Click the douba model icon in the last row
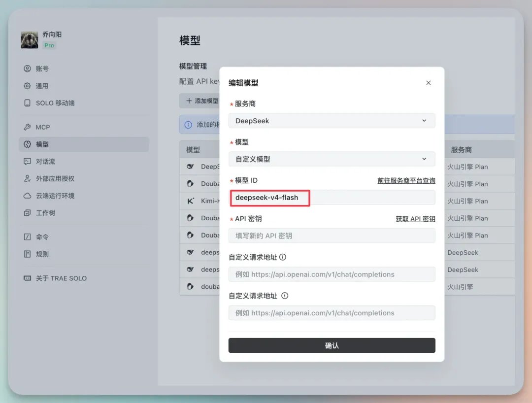The image size is (532, 403). click(x=190, y=287)
